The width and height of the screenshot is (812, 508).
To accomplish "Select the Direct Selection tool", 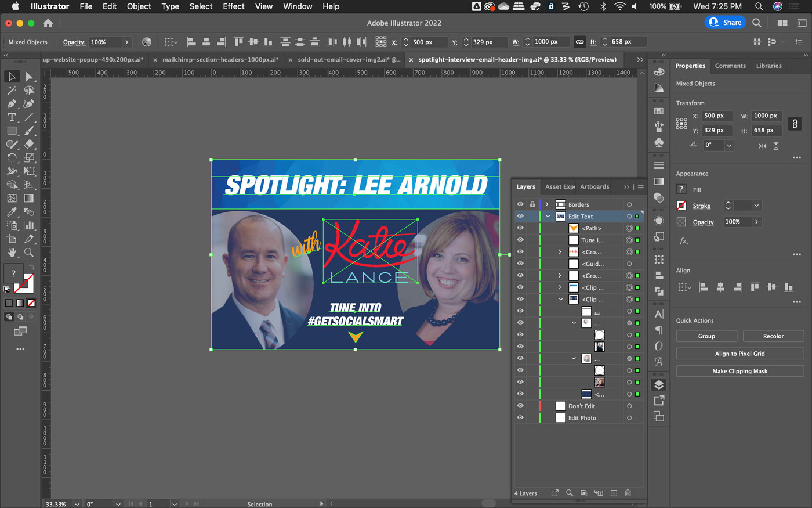I will pos(29,77).
